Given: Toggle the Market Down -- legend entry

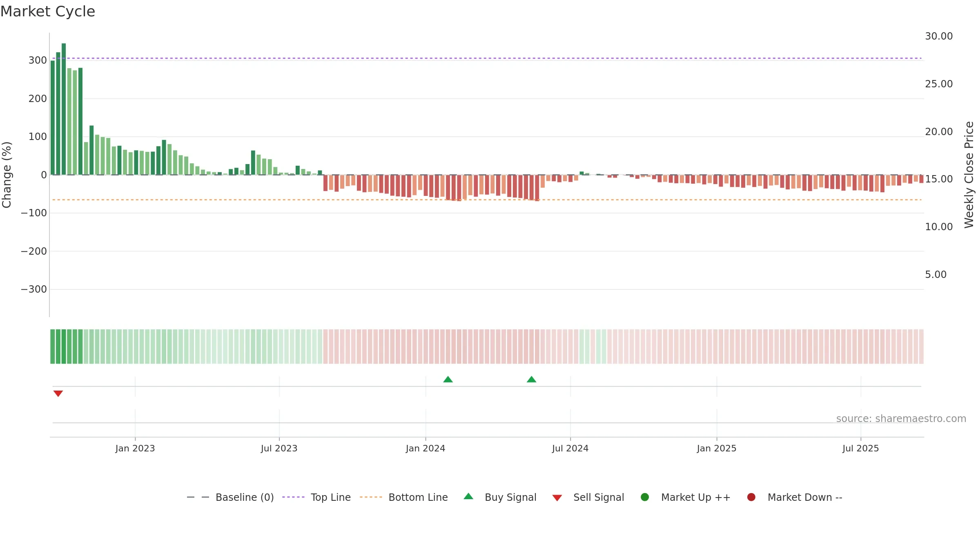Looking at the screenshot, I should pyautogui.click(x=794, y=497).
